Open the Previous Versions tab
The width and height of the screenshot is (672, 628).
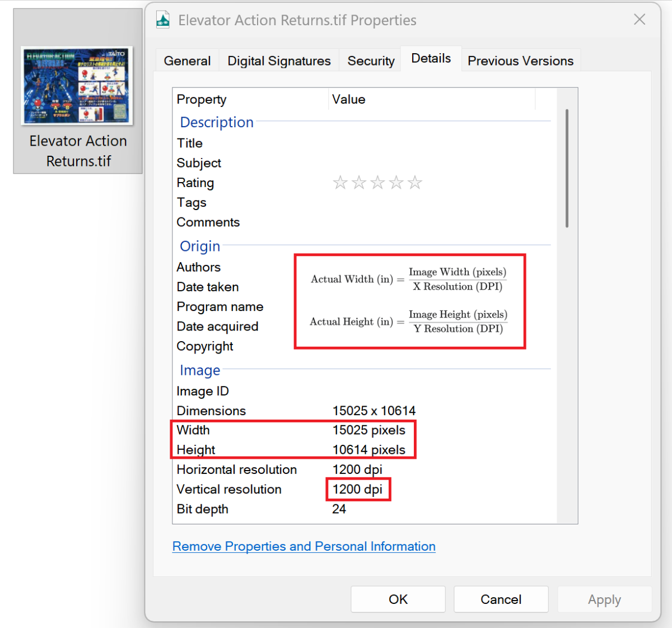(520, 61)
